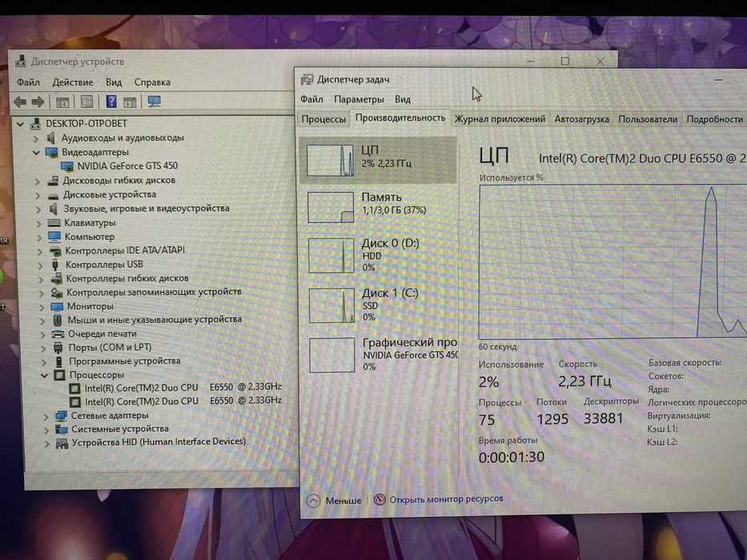Expand Устройства HID node
Image resolution: width=747 pixels, height=560 pixels.
pyautogui.click(x=46, y=444)
